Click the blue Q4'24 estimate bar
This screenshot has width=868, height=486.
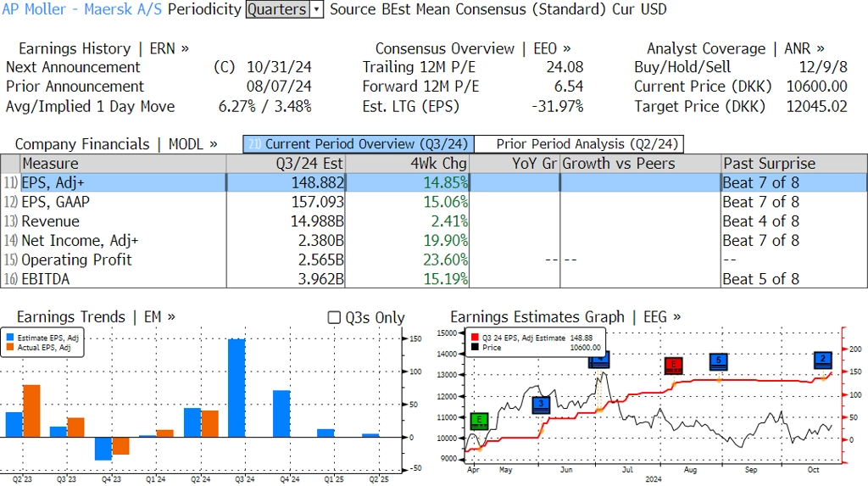281,414
